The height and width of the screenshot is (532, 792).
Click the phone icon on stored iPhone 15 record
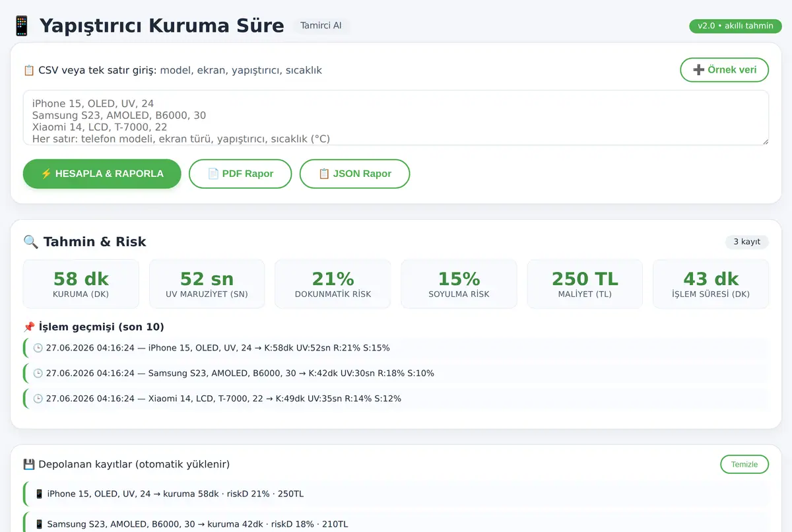(40, 494)
